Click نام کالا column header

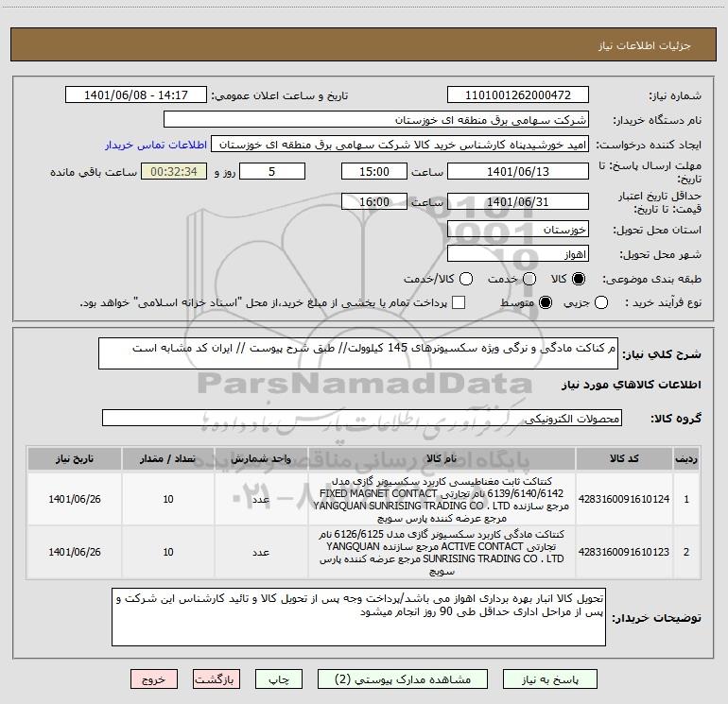point(442,458)
